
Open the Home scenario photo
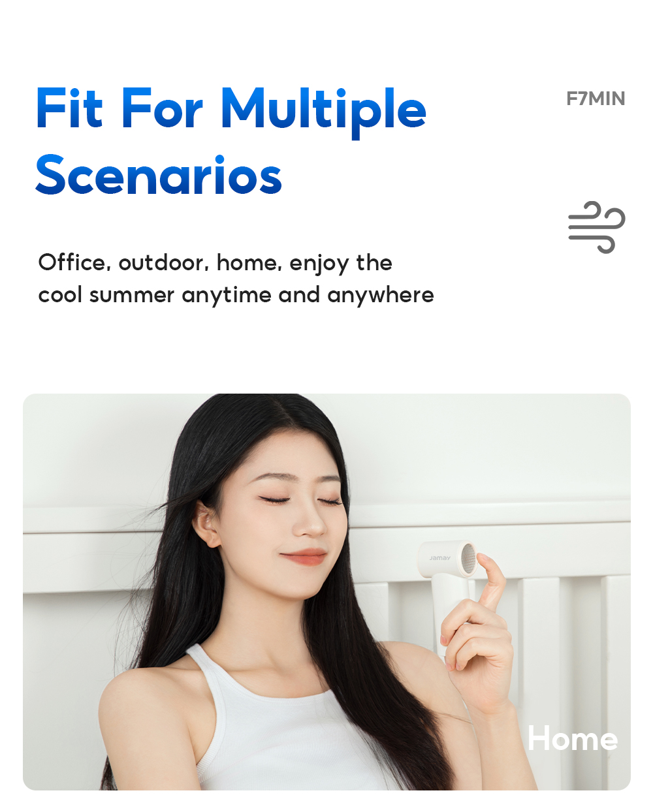326,591
